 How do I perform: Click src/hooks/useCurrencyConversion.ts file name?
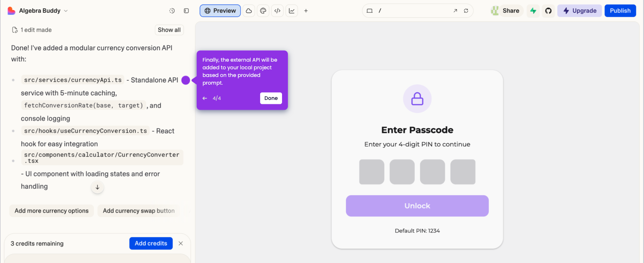pyautogui.click(x=85, y=131)
